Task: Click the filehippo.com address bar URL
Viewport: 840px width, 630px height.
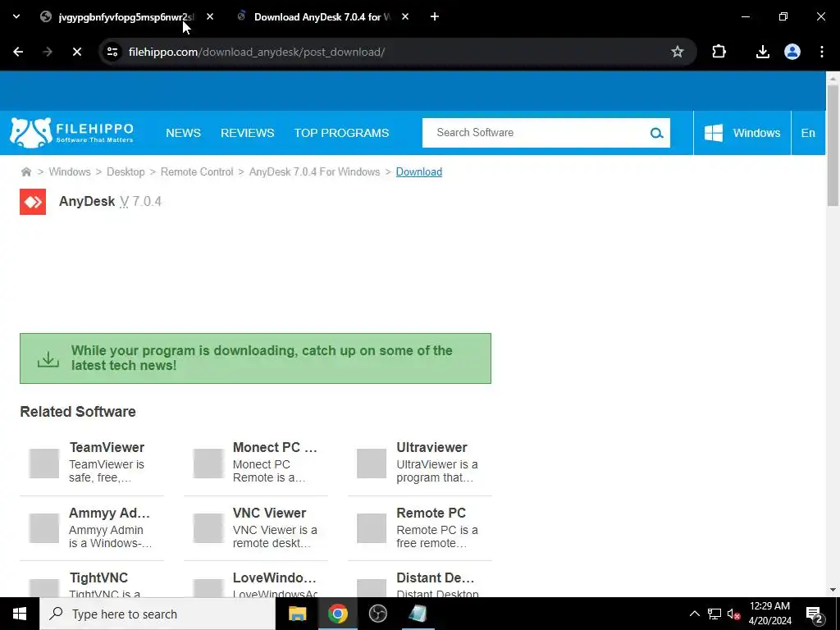Action: coord(257,52)
